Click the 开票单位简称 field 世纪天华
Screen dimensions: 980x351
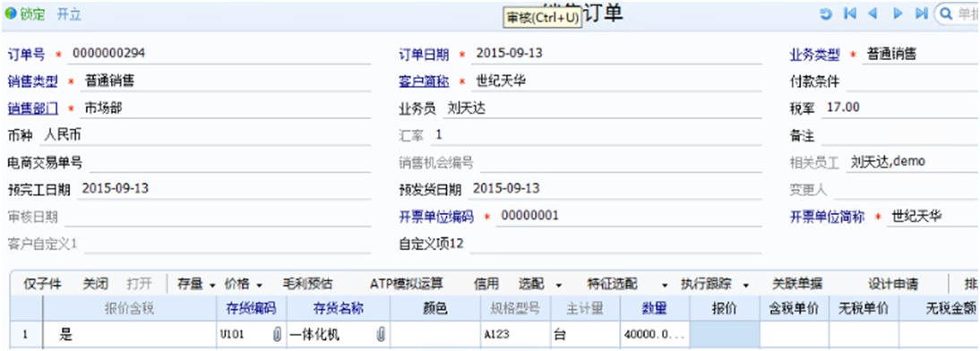point(933,216)
